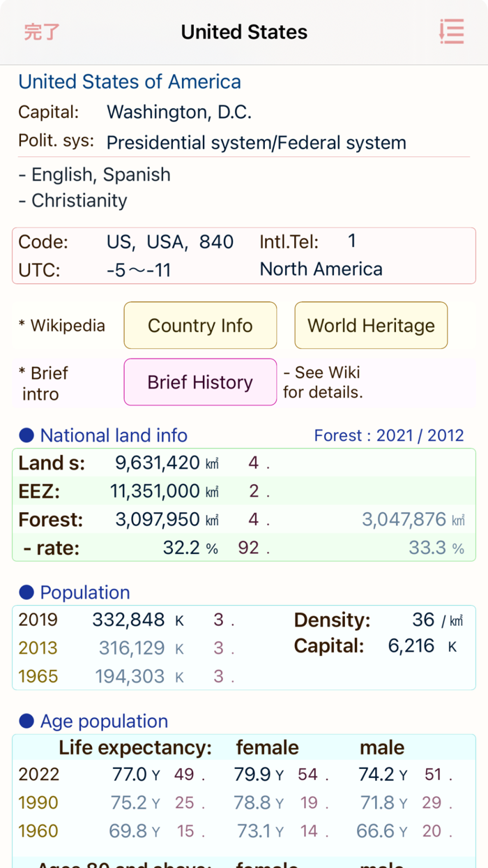
Task: View the Brief History intro
Action: click(x=200, y=382)
